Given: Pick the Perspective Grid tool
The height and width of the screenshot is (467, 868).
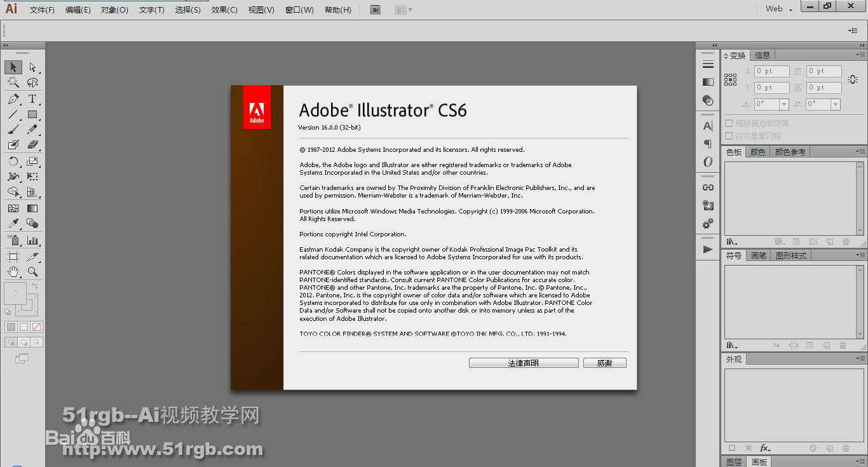Looking at the screenshot, I should coord(32,192).
